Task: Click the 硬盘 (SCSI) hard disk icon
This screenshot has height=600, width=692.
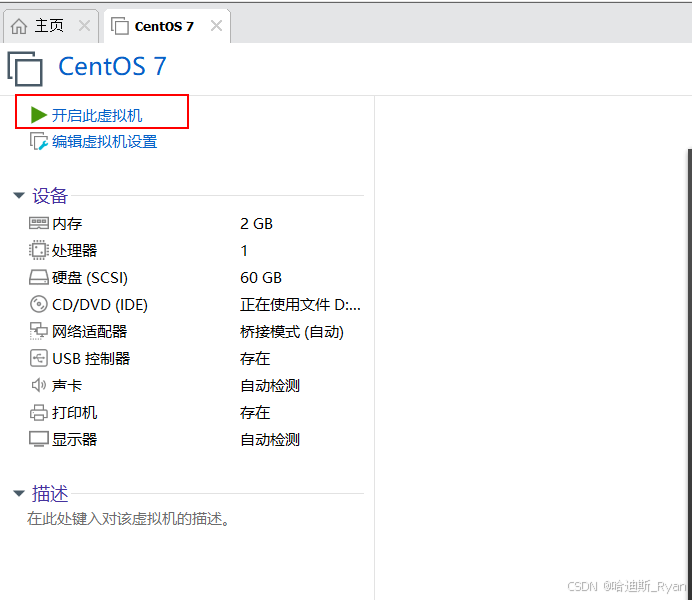Action: pos(39,278)
